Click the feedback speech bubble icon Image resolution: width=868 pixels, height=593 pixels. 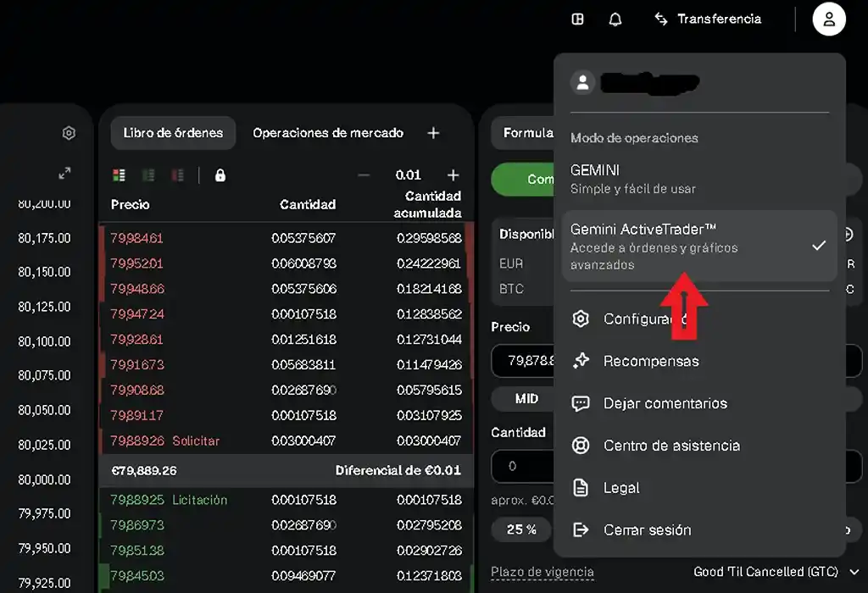tap(580, 403)
